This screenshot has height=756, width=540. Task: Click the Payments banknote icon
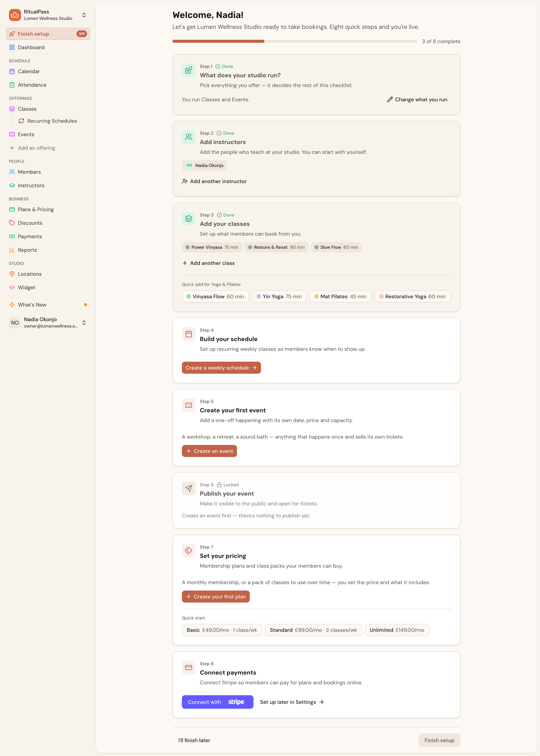[x=12, y=237]
